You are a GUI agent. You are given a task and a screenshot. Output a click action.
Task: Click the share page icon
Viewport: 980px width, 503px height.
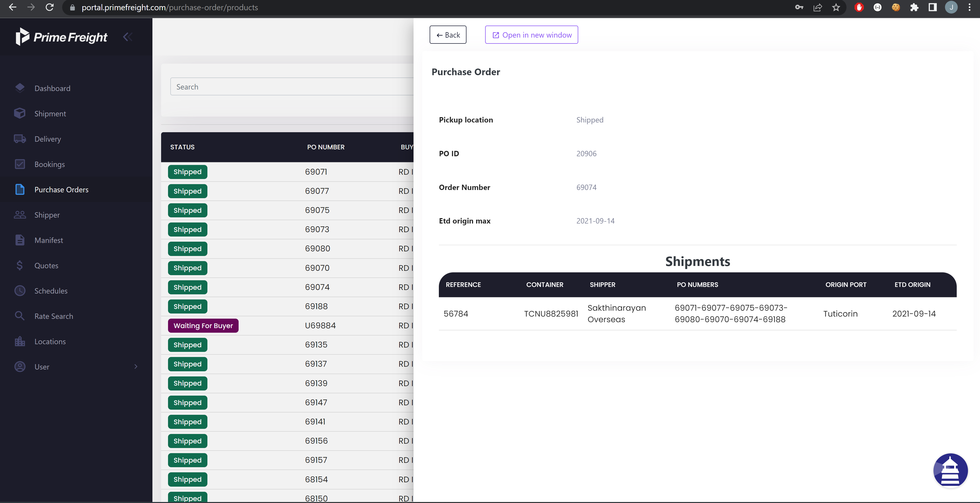(x=818, y=7)
